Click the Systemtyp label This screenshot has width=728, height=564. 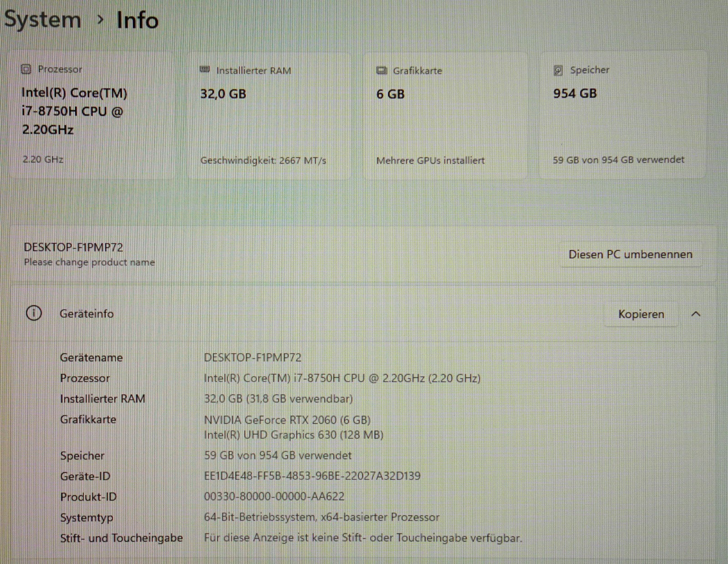coord(86,518)
